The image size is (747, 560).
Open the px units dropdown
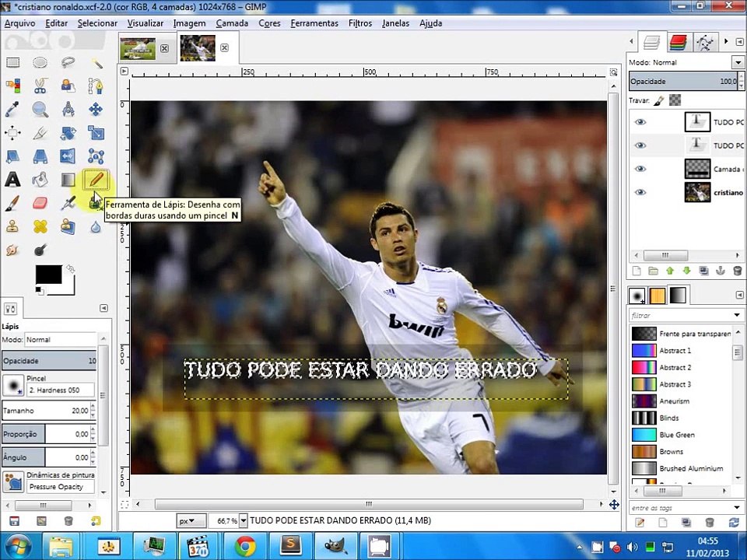191,521
